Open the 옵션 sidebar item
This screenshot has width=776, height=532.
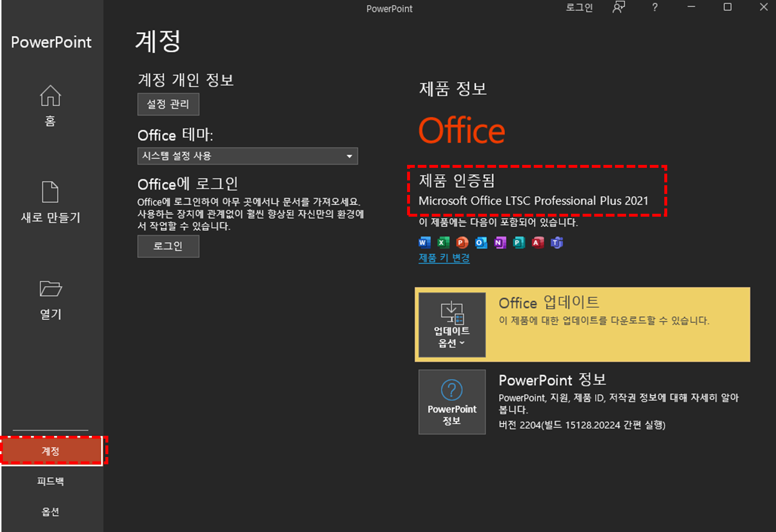pyautogui.click(x=51, y=512)
